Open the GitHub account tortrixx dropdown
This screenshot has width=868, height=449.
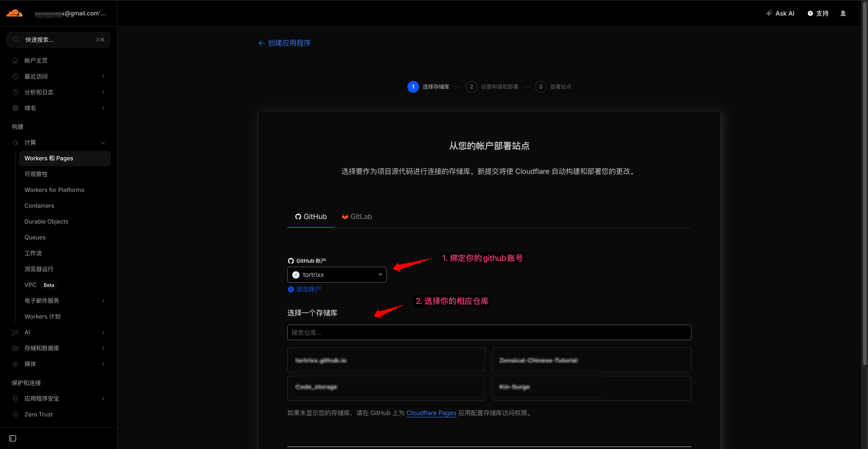(337, 275)
